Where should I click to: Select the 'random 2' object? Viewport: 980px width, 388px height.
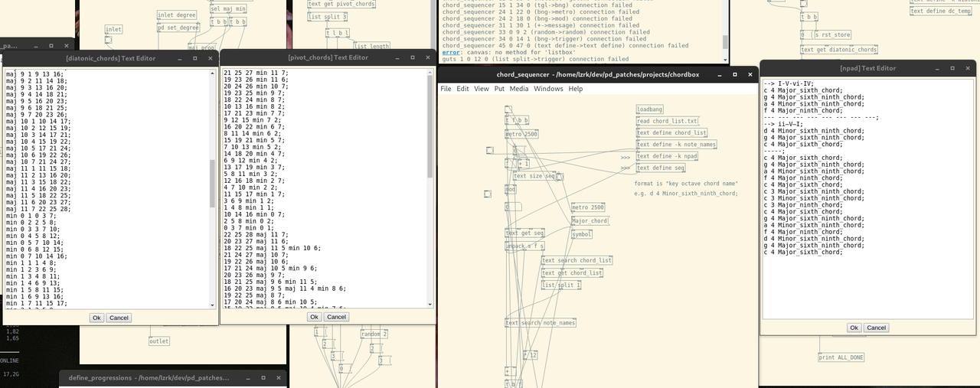(x=374, y=334)
